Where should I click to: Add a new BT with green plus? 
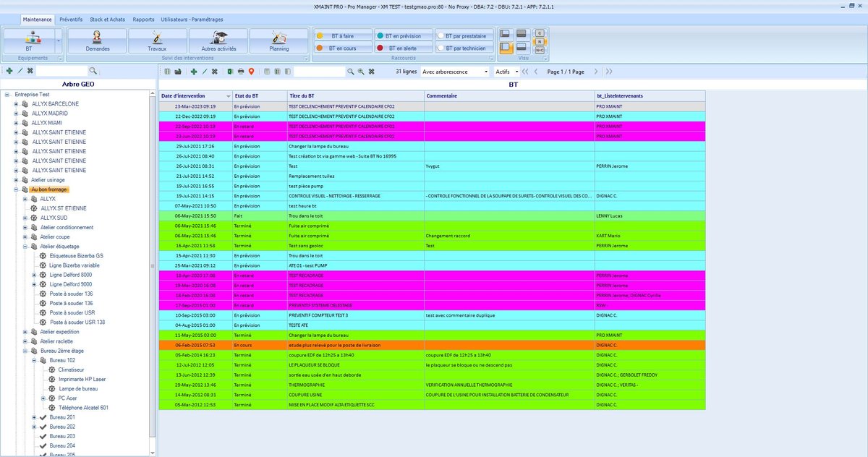[x=193, y=72]
